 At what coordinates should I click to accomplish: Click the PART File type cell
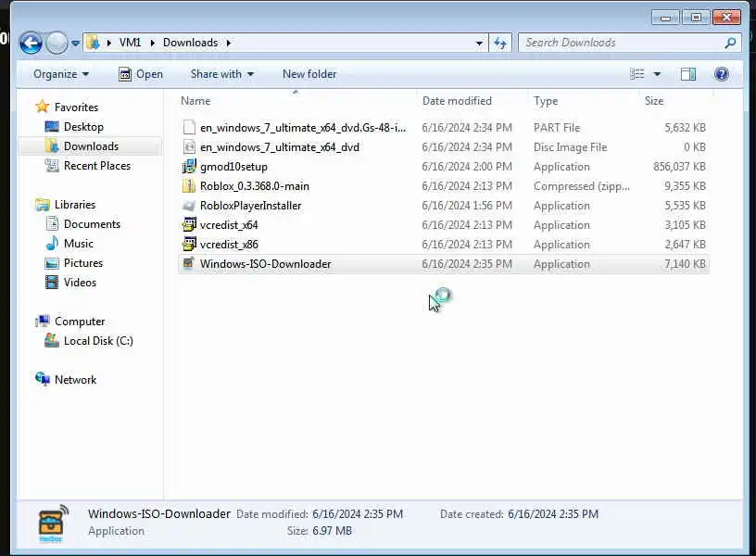pyautogui.click(x=557, y=128)
